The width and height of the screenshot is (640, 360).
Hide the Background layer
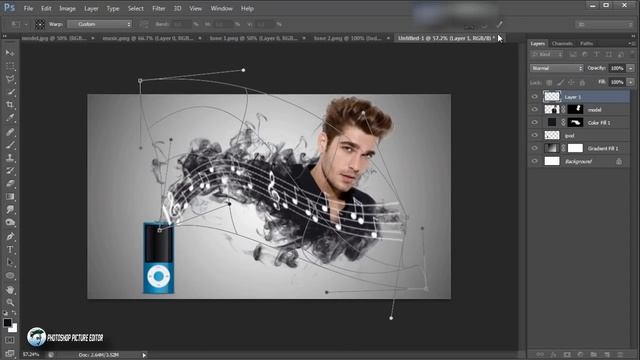pyautogui.click(x=534, y=161)
